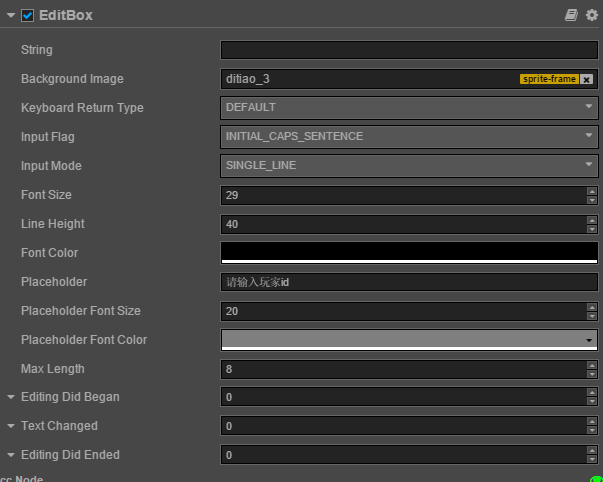The width and height of the screenshot is (603, 482).
Task: Open the black Font Color swatch
Action: point(408,252)
